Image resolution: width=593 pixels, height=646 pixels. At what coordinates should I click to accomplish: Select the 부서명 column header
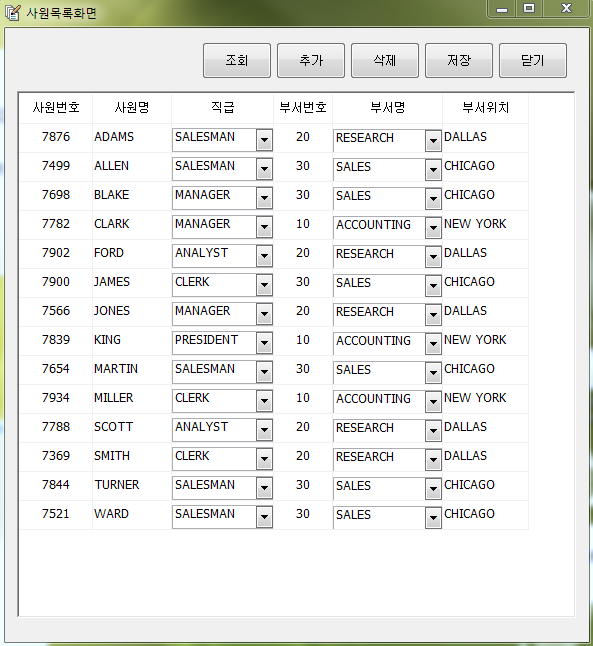[387, 108]
